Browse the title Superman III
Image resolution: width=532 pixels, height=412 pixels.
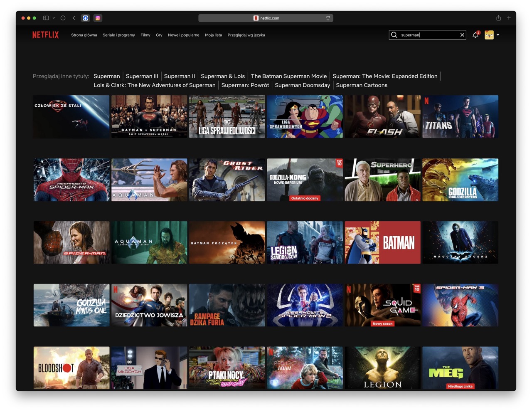click(x=142, y=76)
